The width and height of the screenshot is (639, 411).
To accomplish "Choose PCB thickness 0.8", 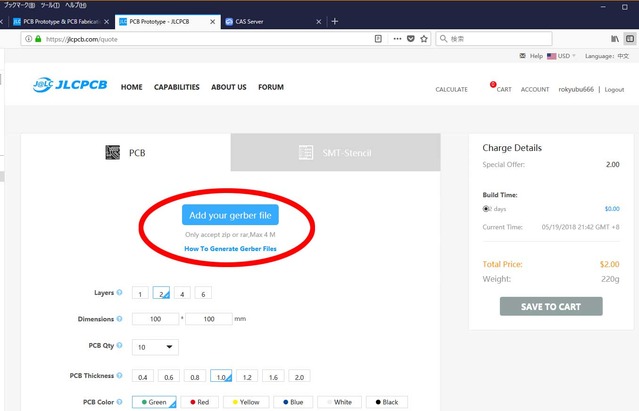I will click(195, 376).
